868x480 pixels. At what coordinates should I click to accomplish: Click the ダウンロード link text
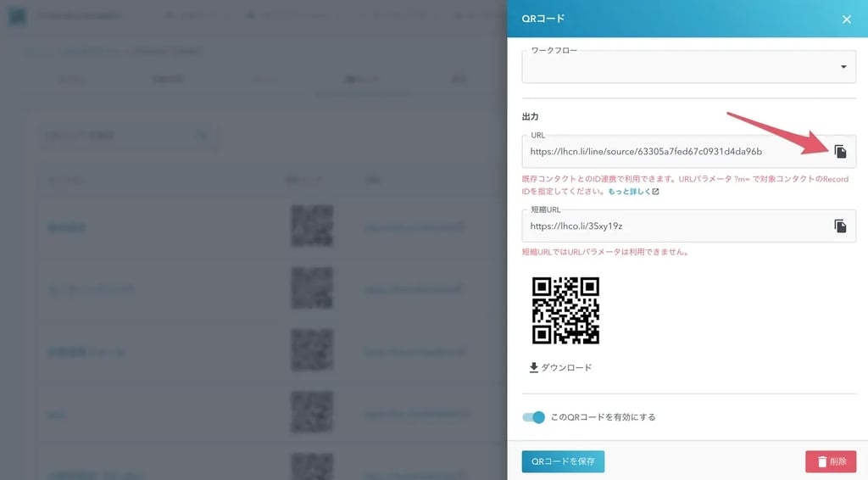pos(566,367)
